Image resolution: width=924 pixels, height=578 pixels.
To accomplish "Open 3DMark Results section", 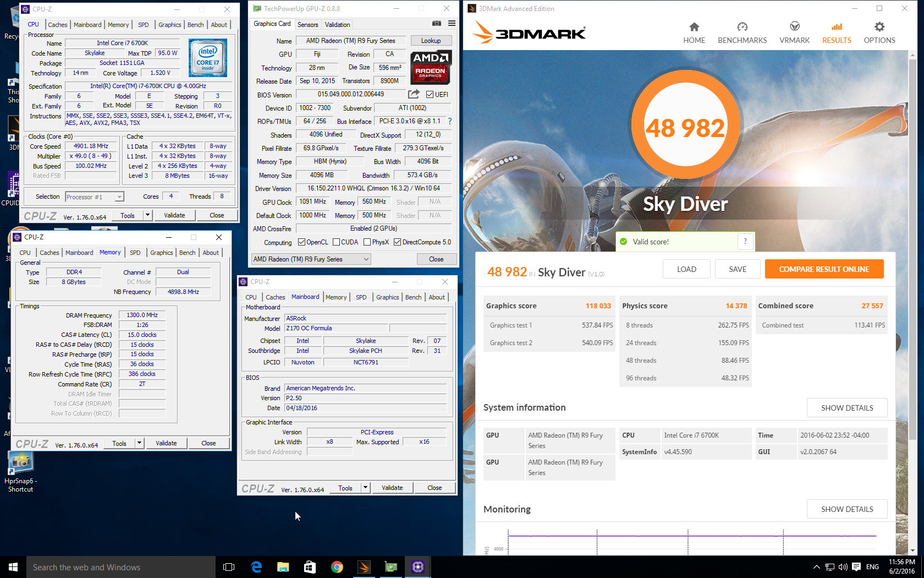I will tap(837, 33).
